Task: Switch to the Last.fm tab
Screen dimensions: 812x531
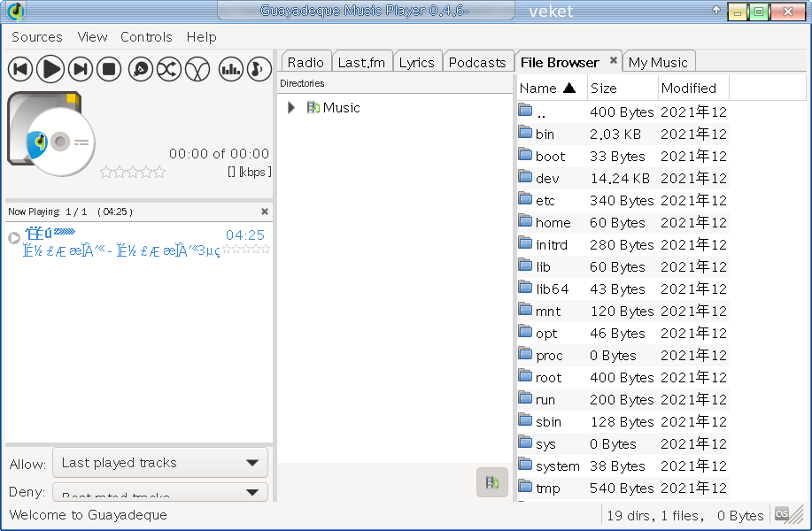Action: point(361,62)
